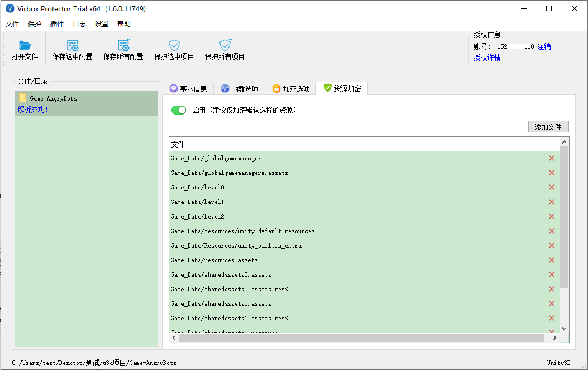Select the 资源加密 tab
Viewport: 588px width, 370px height.
click(342, 88)
